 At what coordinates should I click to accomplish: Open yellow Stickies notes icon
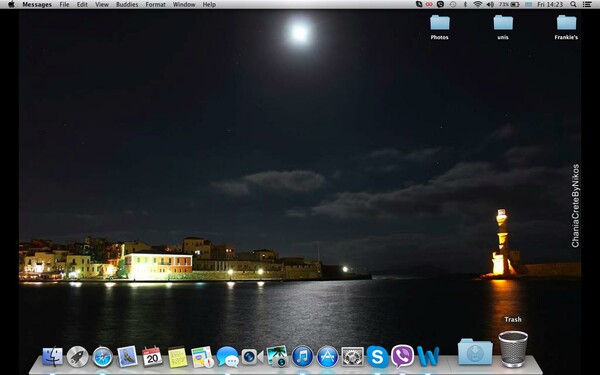click(x=178, y=357)
